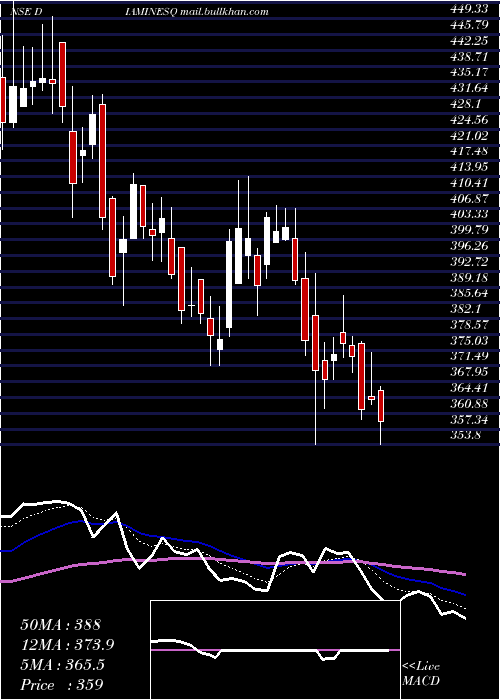The width and height of the screenshot is (500, 700).
Task: Click the 431.64 price axis label
Action: [x=471, y=88]
